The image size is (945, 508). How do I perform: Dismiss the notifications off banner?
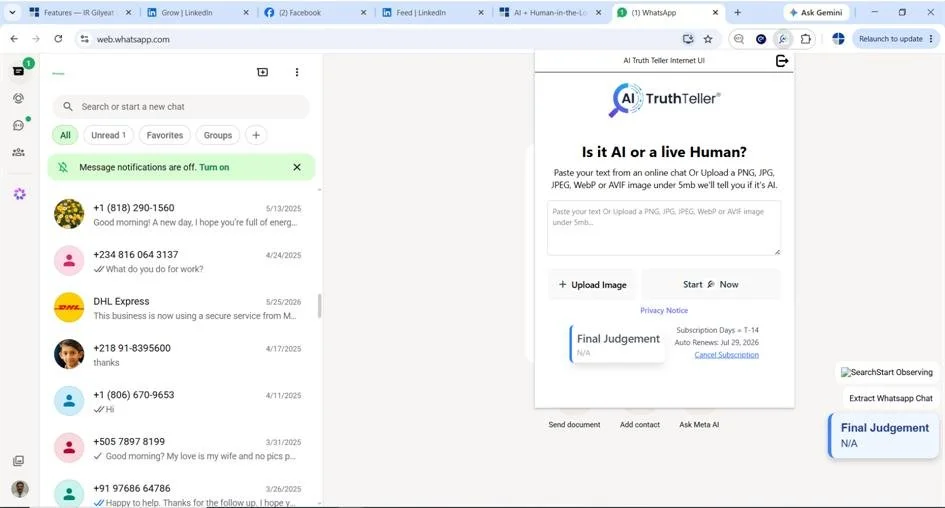point(297,167)
